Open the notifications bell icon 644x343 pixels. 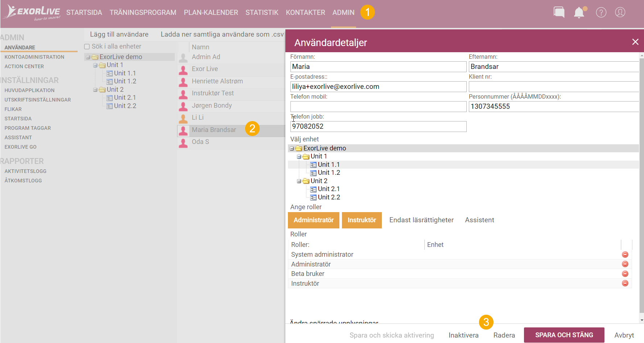pos(579,12)
